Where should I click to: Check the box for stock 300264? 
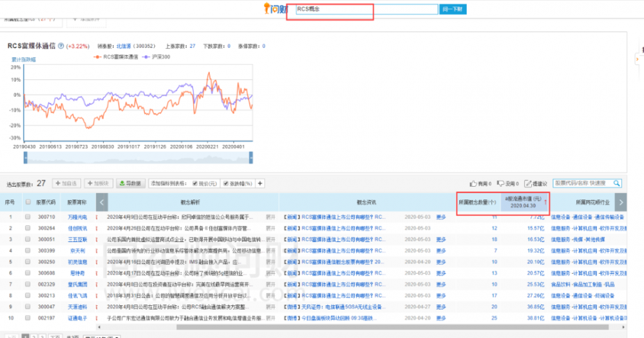[x=28, y=228]
